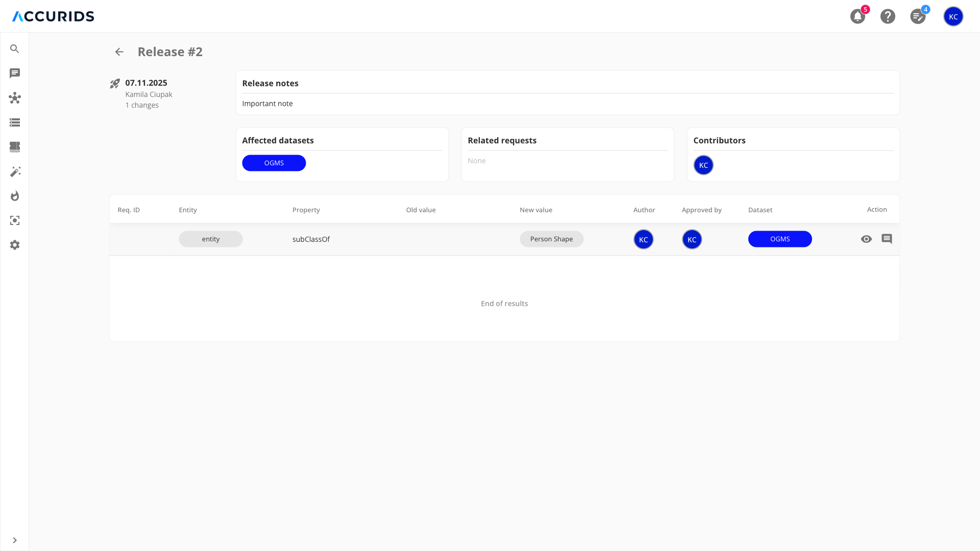Image resolution: width=980 pixels, height=551 pixels.
Task: Open the notifications bell with 5 alerts
Action: [x=857, y=16]
